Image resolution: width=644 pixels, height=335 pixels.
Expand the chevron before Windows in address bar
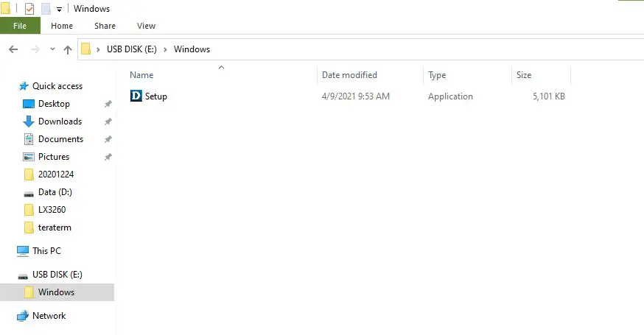pyautogui.click(x=165, y=49)
